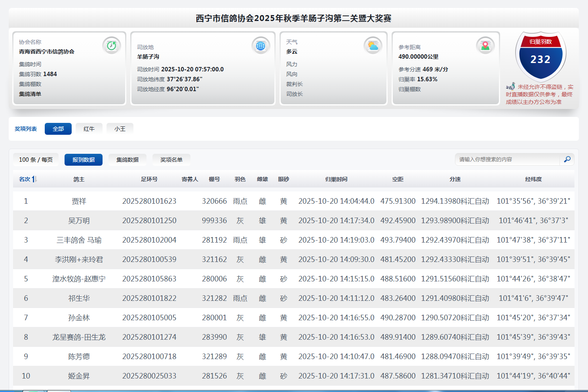The image size is (588, 392).
Task: Switch to the 集鸽数据 tab
Action: 127,160
